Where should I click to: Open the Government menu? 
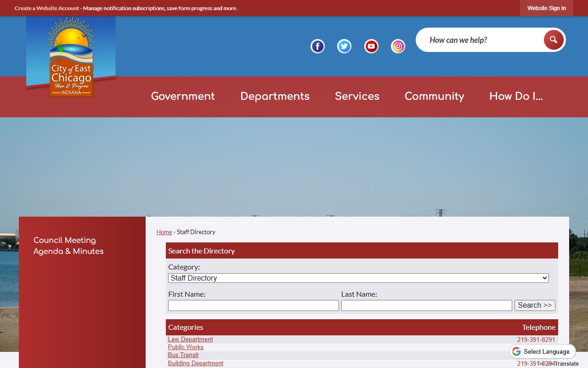click(183, 96)
